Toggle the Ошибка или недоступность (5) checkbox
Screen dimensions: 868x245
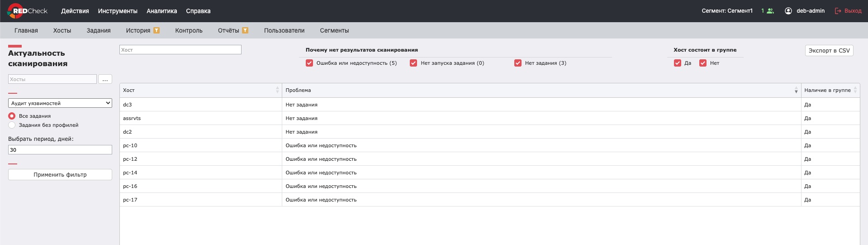pyautogui.click(x=309, y=63)
